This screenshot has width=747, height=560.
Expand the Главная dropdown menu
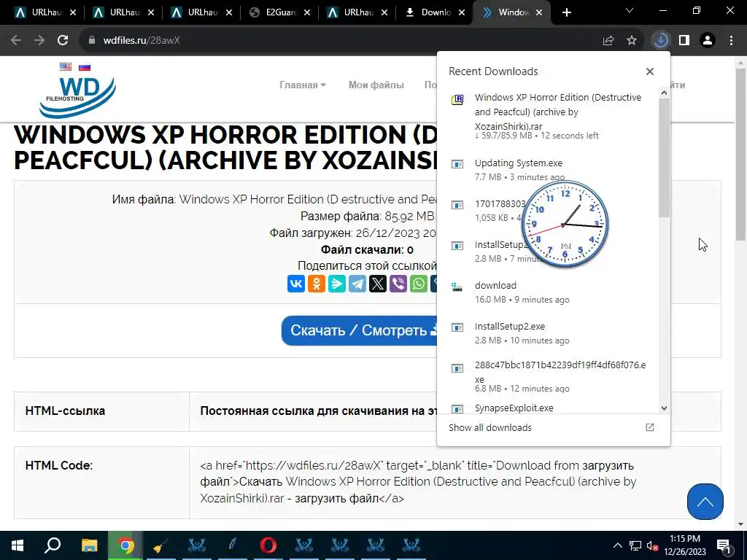[303, 85]
